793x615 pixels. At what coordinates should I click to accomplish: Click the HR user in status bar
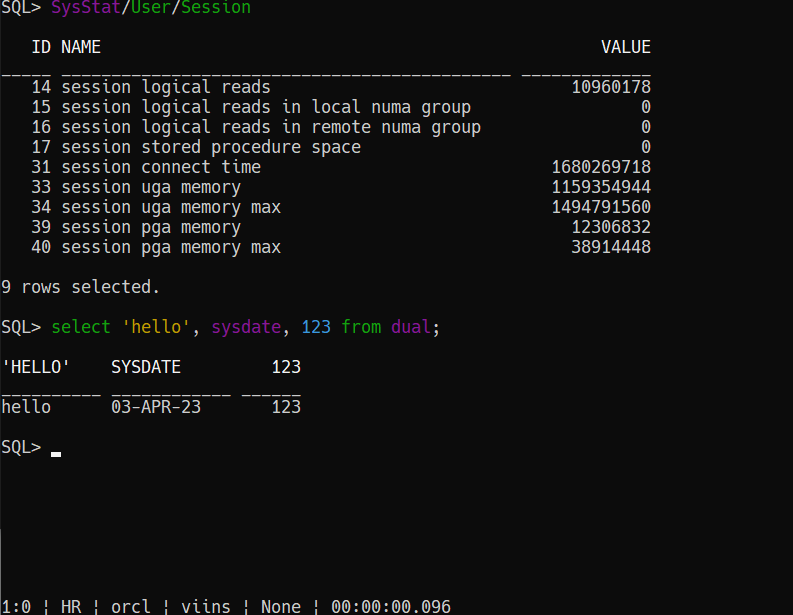point(71,606)
